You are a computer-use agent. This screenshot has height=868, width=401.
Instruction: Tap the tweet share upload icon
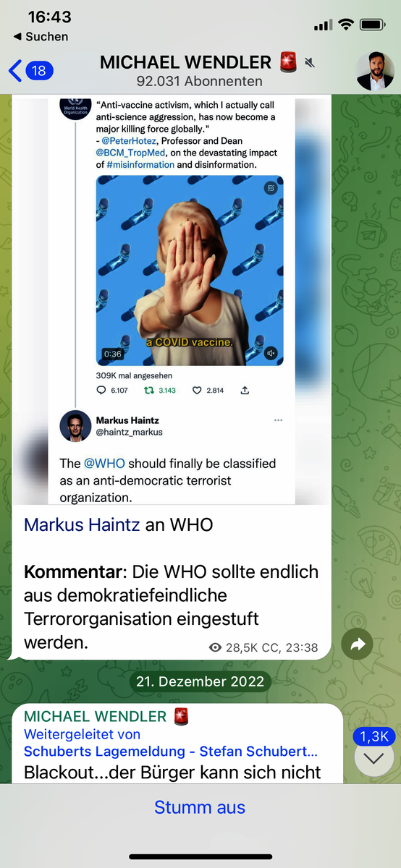tap(245, 390)
